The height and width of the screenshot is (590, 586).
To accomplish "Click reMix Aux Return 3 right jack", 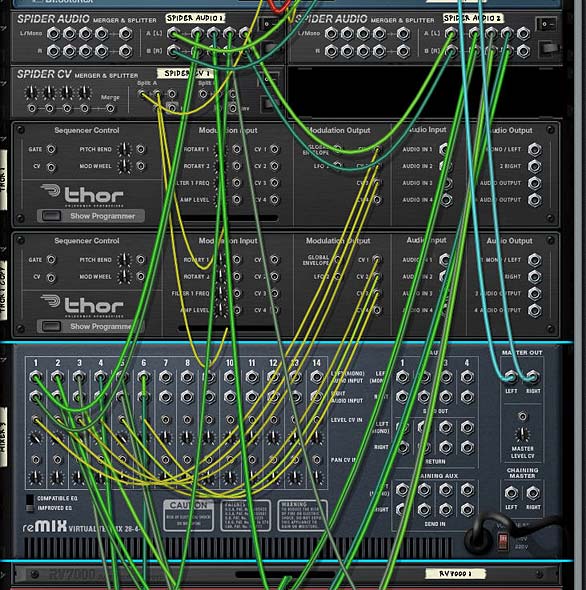I will point(446,447).
